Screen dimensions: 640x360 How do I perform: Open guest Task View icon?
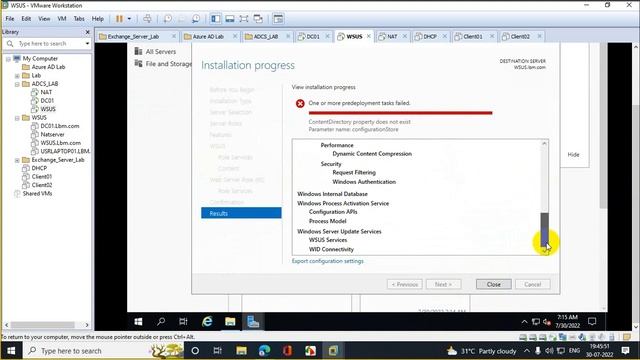(183, 322)
